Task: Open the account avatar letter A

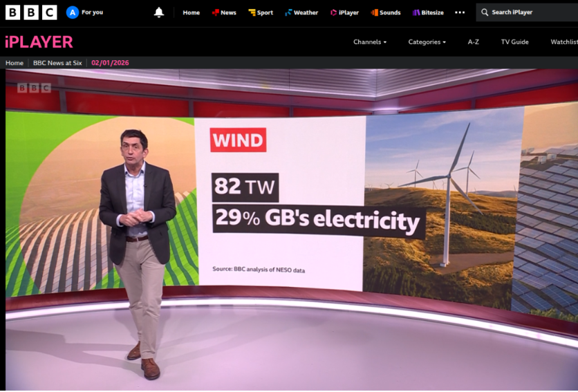Action: click(72, 12)
